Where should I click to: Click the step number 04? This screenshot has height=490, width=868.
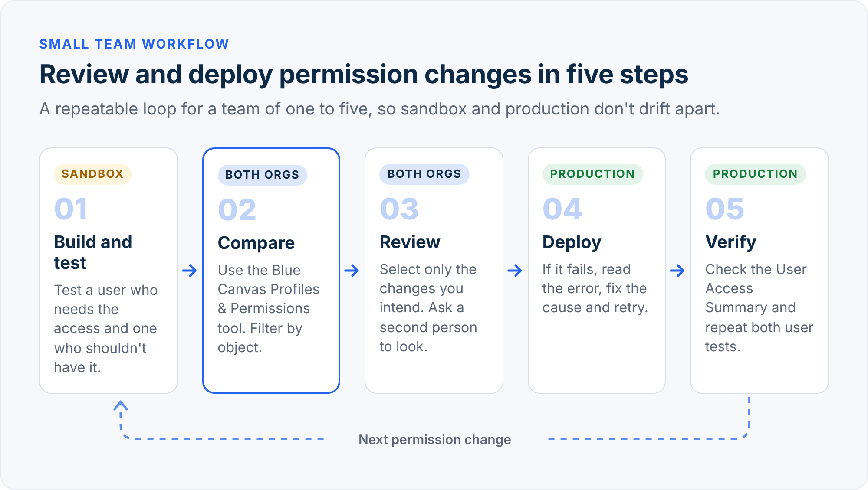coord(562,209)
